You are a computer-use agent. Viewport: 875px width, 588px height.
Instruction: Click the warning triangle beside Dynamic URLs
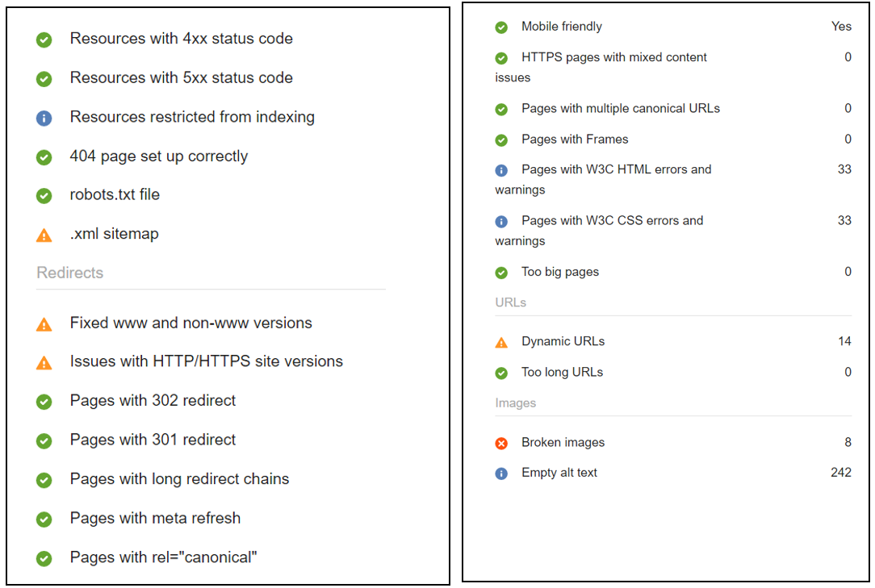point(501,342)
